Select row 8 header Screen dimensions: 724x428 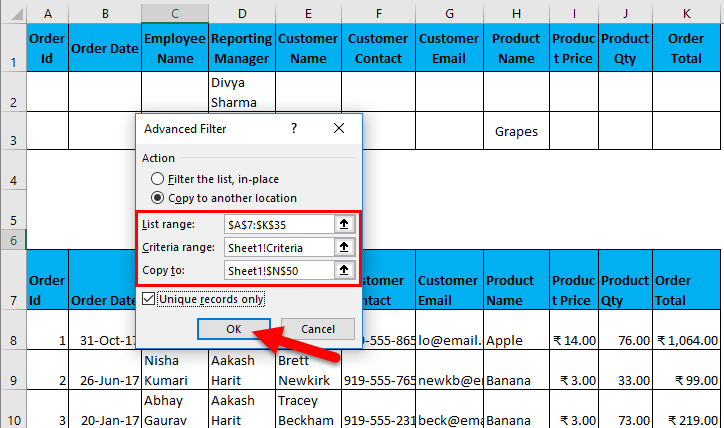pos(13,330)
